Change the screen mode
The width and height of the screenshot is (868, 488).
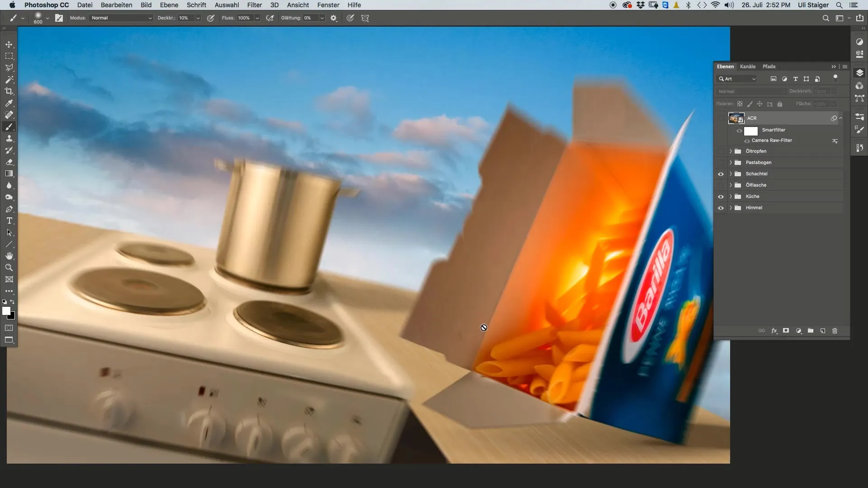(9, 340)
